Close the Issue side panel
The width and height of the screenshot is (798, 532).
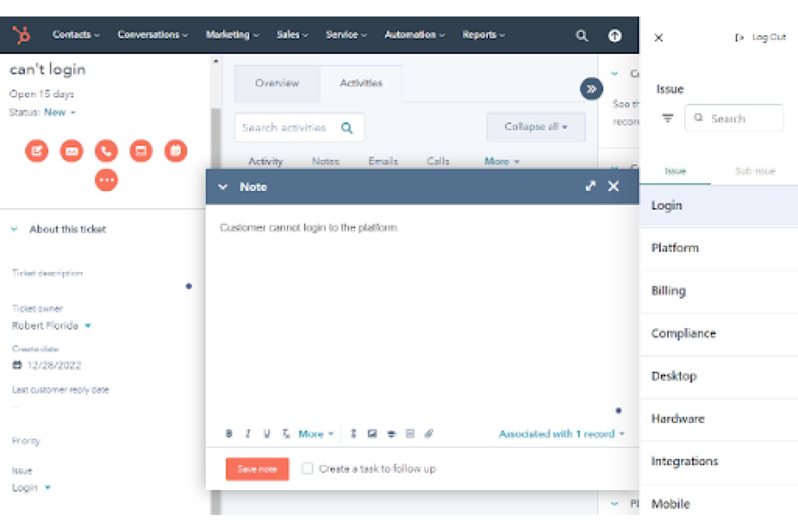659,38
